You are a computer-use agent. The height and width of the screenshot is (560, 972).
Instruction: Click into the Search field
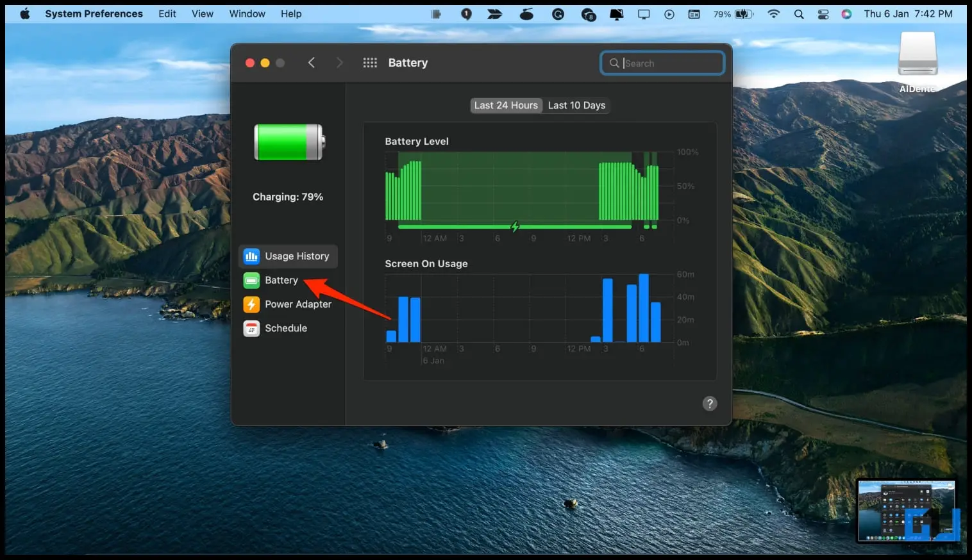click(x=662, y=63)
